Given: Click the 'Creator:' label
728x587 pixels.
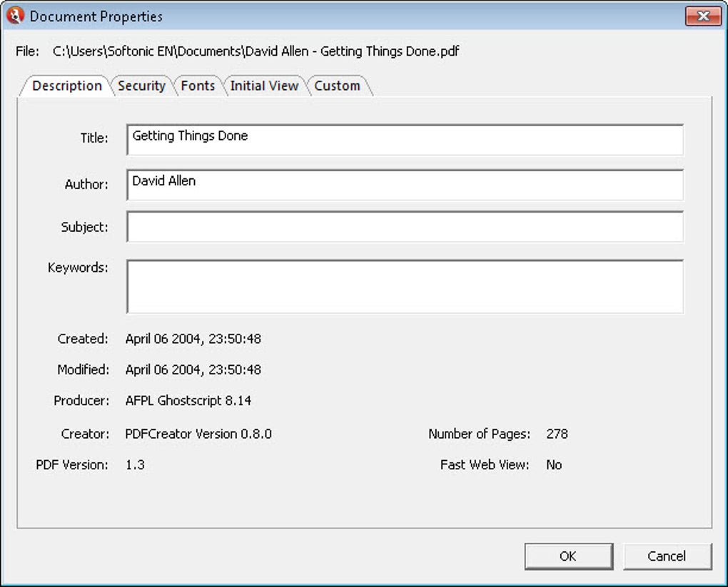Looking at the screenshot, I should (85, 434).
